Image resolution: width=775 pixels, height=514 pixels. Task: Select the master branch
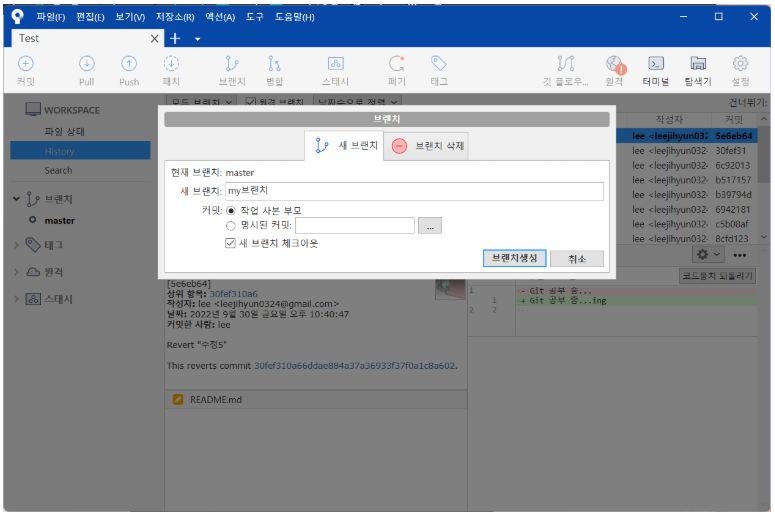coord(59,220)
